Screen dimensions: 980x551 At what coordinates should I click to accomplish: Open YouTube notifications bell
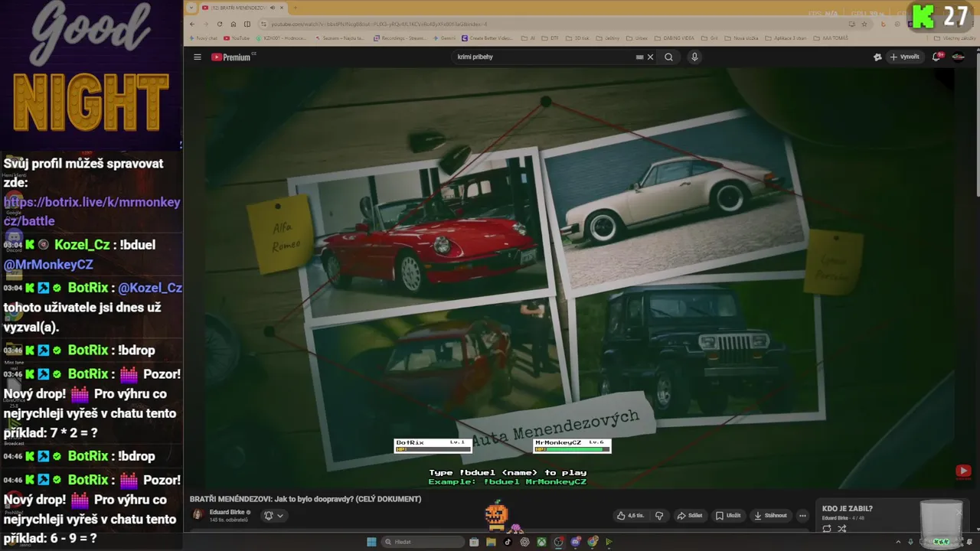click(x=936, y=57)
